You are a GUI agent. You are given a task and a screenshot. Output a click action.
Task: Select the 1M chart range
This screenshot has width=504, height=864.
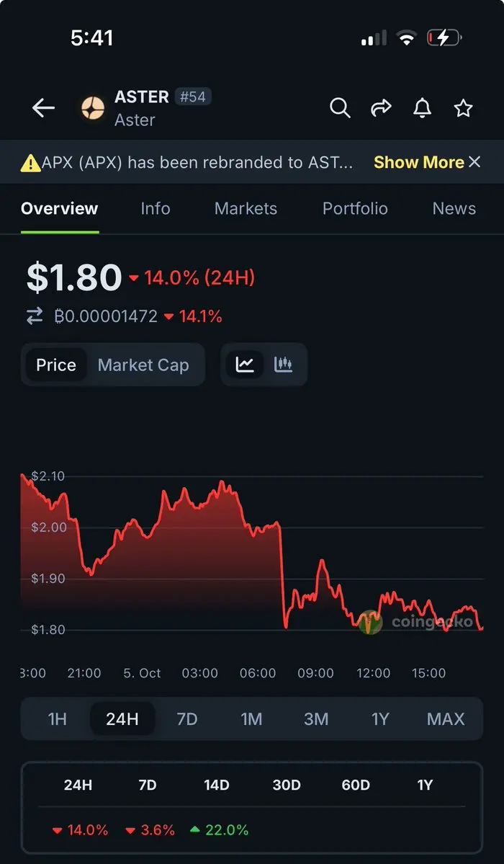pyautogui.click(x=251, y=719)
